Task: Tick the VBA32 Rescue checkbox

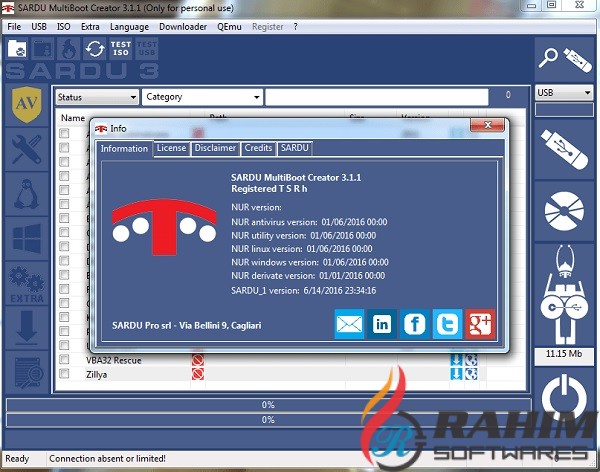Action: click(x=64, y=359)
